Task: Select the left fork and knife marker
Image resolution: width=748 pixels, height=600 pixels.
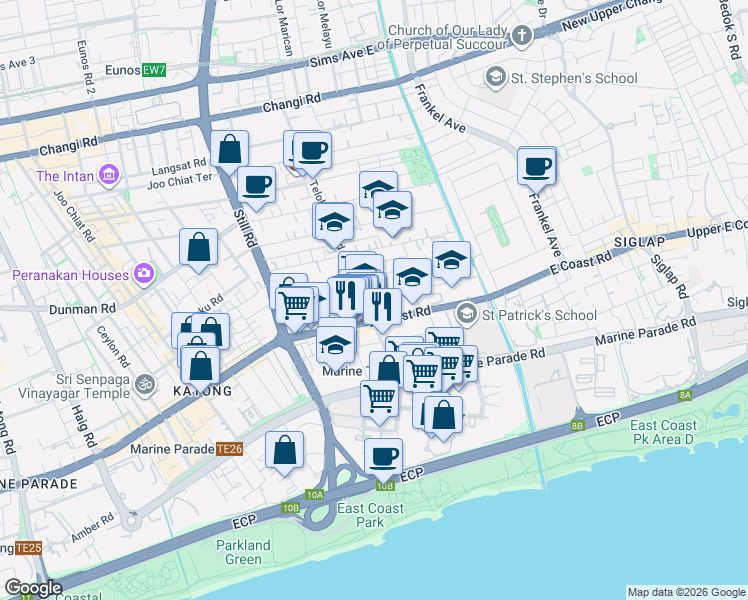Action: [347, 296]
